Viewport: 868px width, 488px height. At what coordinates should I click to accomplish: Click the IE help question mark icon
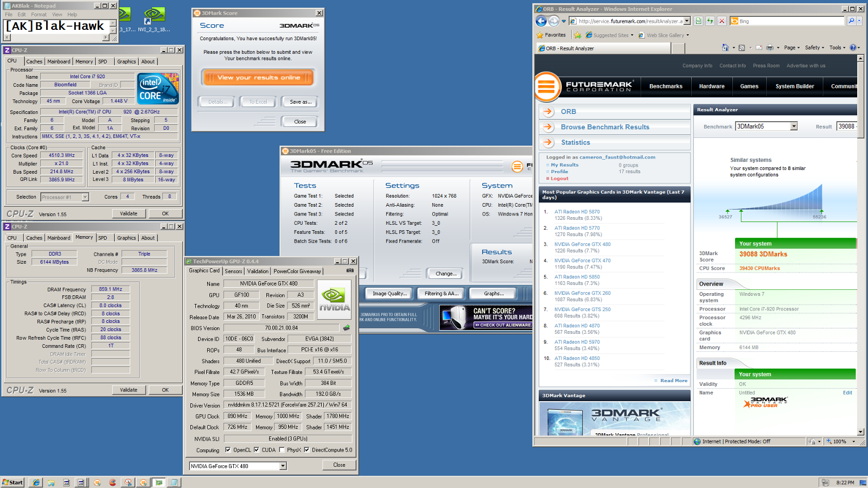tap(853, 47)
